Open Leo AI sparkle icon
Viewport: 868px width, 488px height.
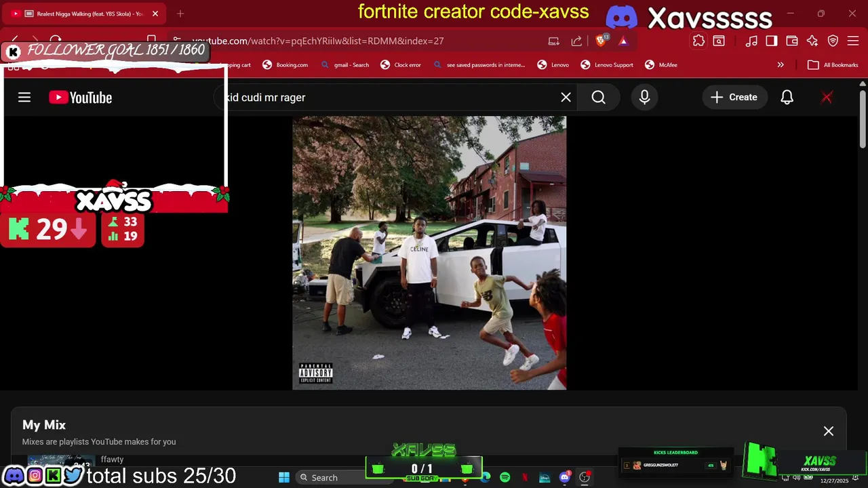pyautogui.click(x=812, y=41)
